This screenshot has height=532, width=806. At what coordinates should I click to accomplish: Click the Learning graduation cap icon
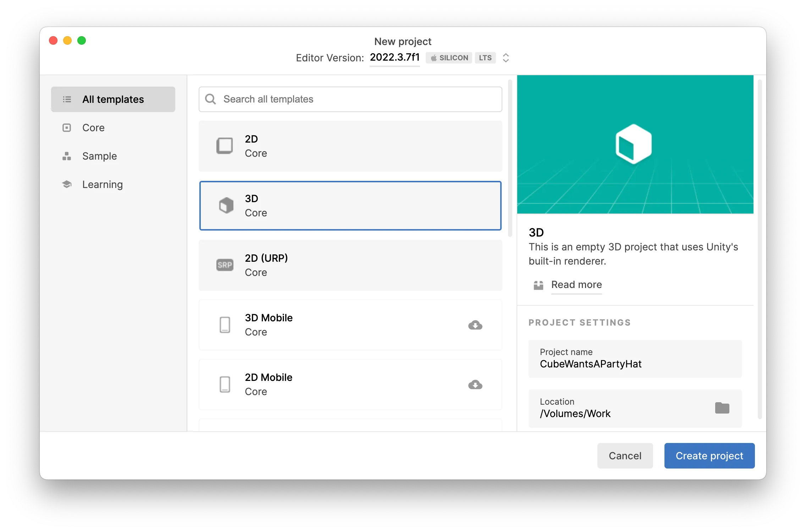(67, 184)
